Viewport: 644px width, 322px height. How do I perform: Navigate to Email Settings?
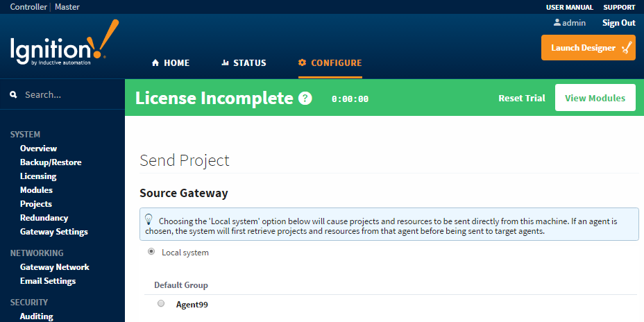tap(48, 281)
